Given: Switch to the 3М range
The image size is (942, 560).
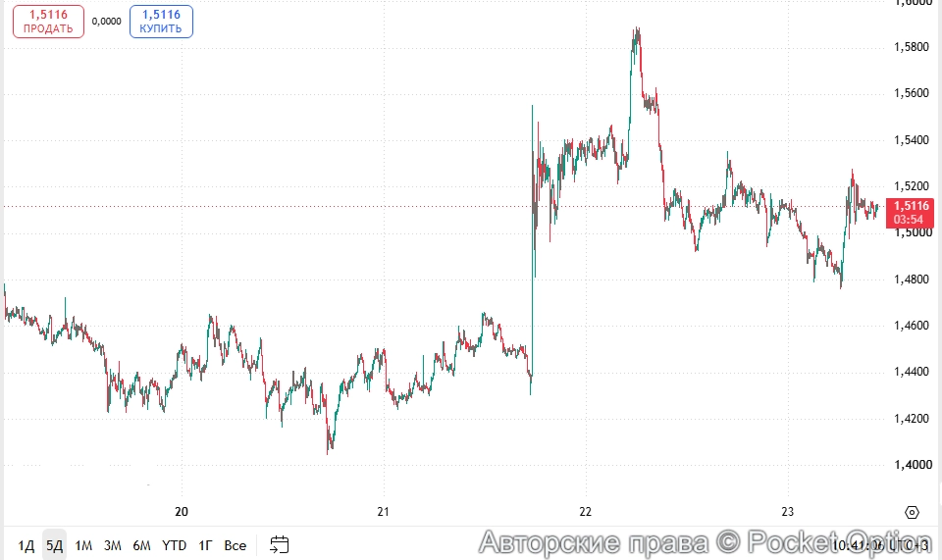Looking at the screenshot, I should pyautogui.click(x=112, y=545).
